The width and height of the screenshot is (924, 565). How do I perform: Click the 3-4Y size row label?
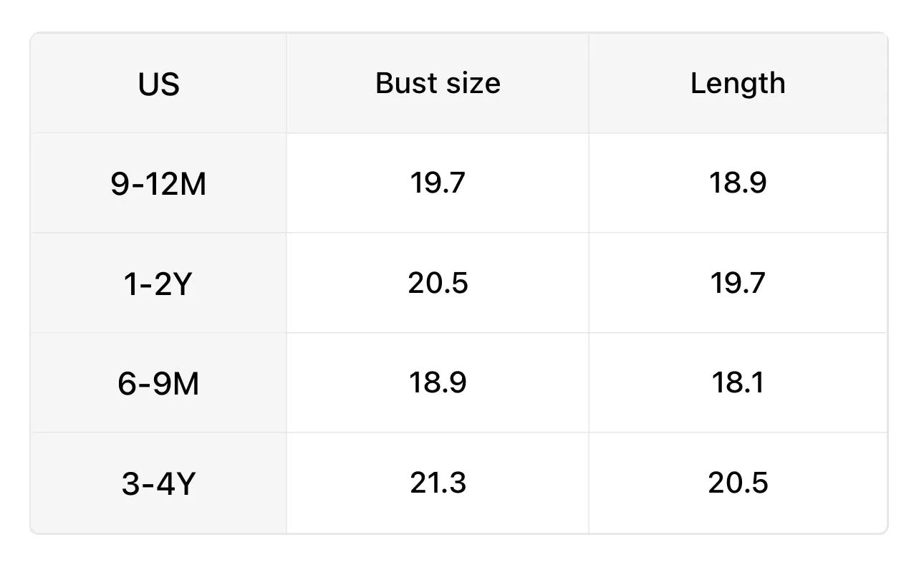point(158,484)
